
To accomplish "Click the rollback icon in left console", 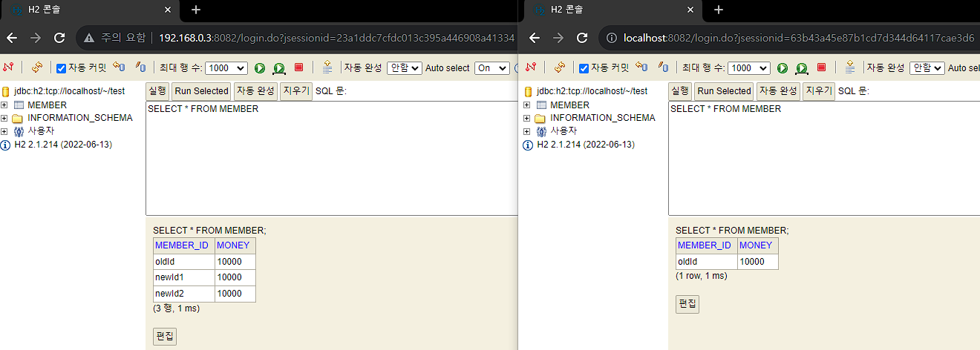I will coord(119,67).
